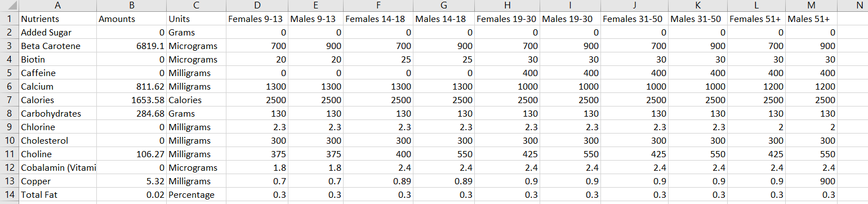Click the Nutrients header cell

pos(57,19)
